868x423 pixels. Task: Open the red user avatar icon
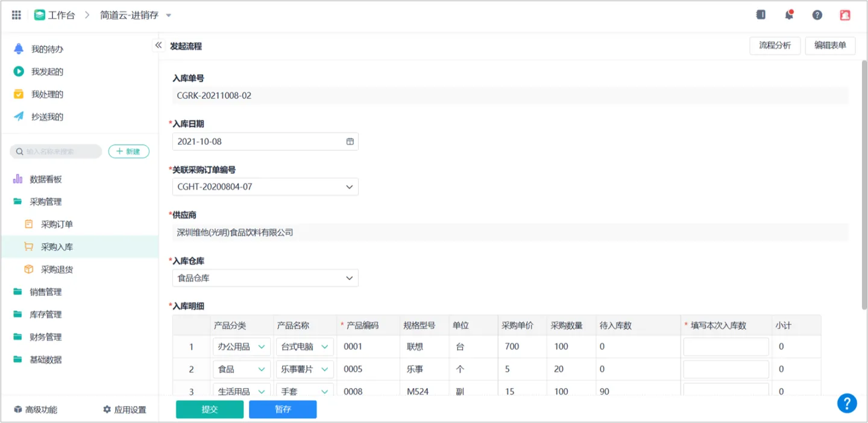[x=845, y=15]
